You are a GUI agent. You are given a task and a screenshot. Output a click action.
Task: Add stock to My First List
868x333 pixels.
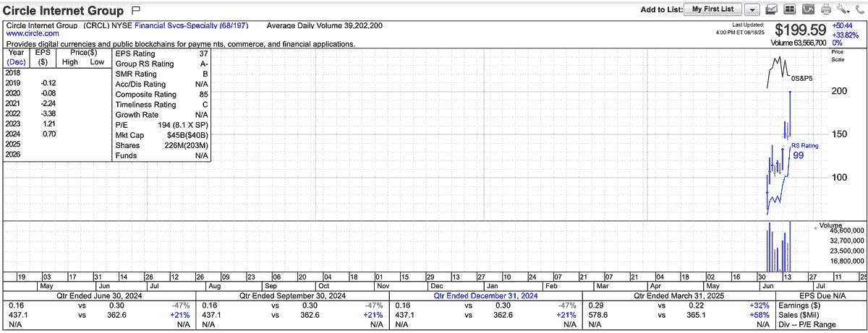coord(713,9)
